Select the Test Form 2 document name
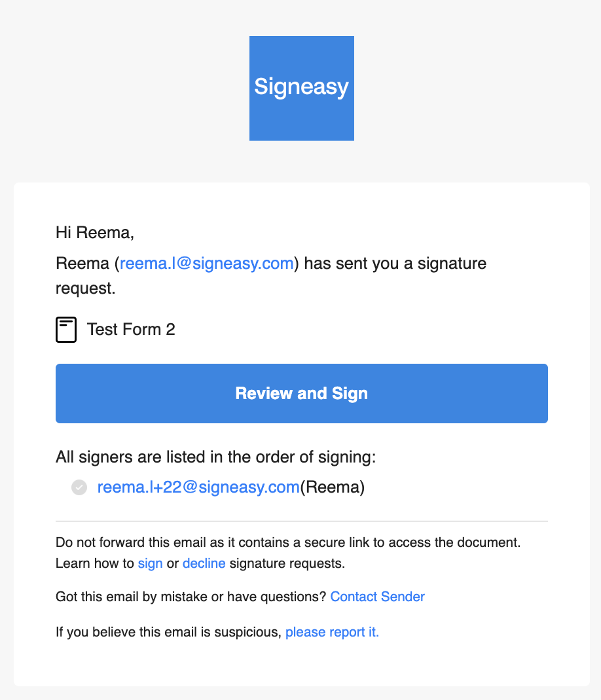Screen dimensions: 601x700 coord(131,330)
